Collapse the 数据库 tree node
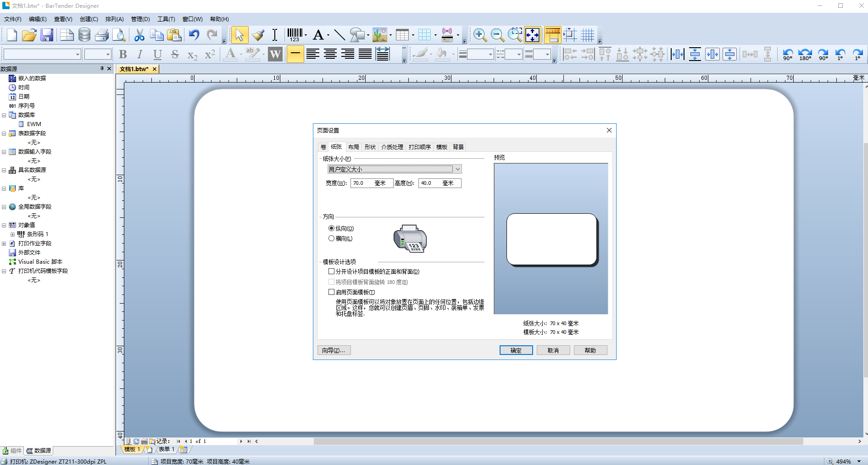The image size is (868, 465). (4, 115)
